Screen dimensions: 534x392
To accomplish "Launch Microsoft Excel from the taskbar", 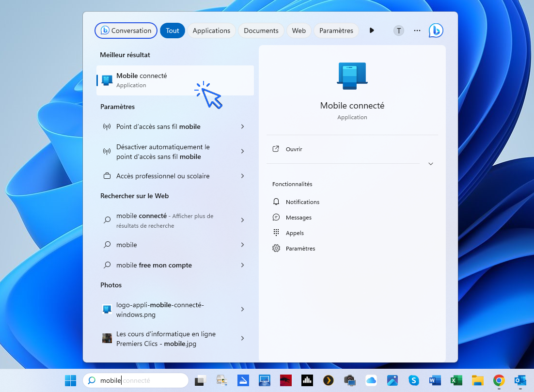I will tap(456, 380).
